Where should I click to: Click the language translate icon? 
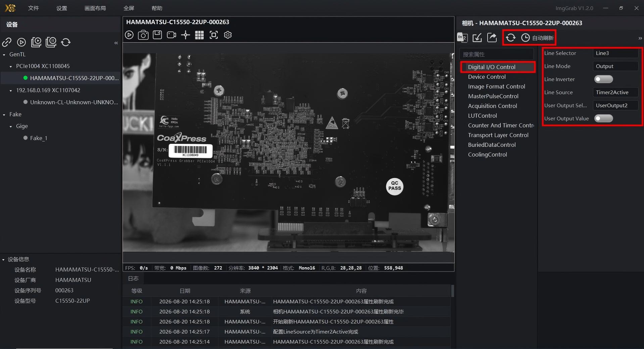coord(462,38)
